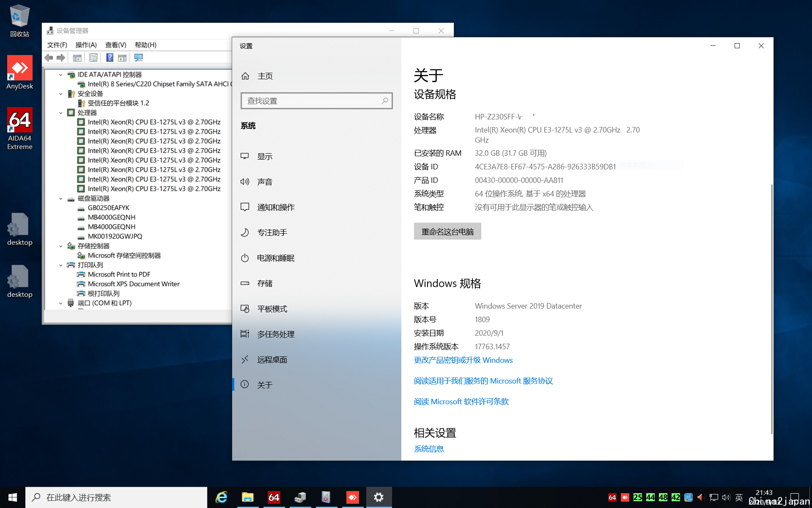This screenshot has width=812, height=508.
Task: Open AnyDesk desktop shortcut
Action: point(20,72)
